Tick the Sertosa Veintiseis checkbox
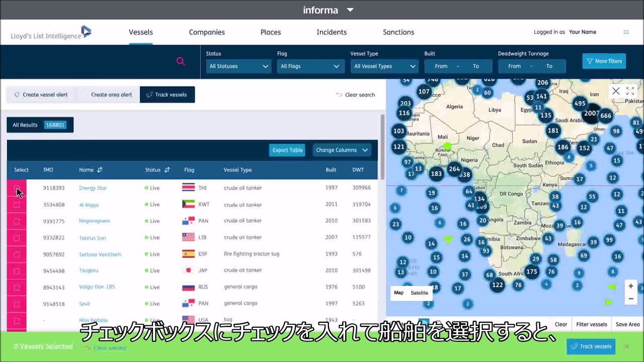Viewport: 644px width, 362px height. coord(17,254)
